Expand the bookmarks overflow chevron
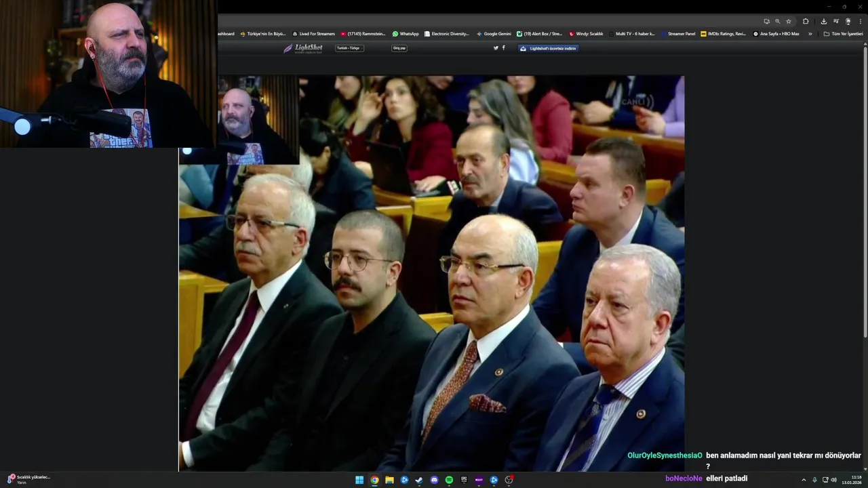The height and width of the screenshot is (488, 868). click(x=810, y=33)
